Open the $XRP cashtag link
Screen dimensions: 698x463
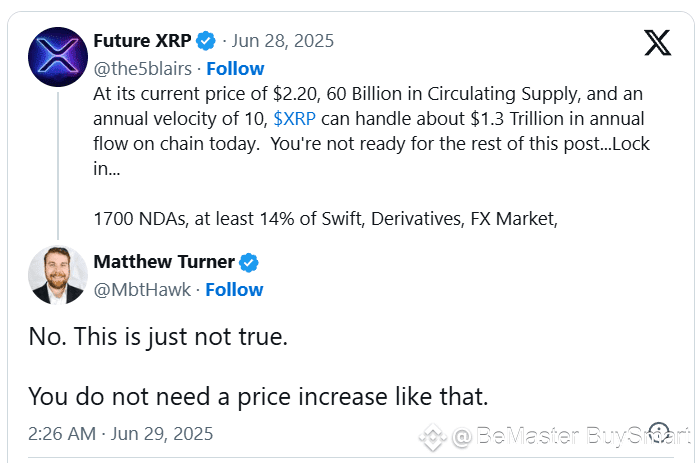click(294, 119)
